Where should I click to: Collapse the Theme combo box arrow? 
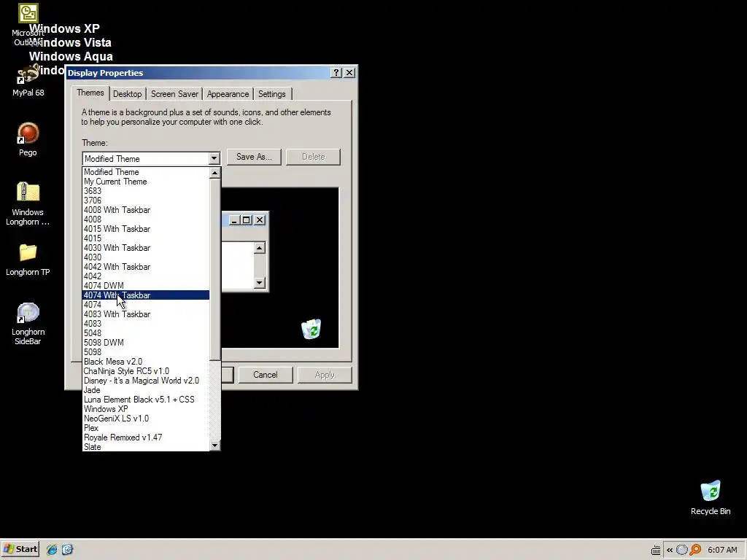(214, 158)
